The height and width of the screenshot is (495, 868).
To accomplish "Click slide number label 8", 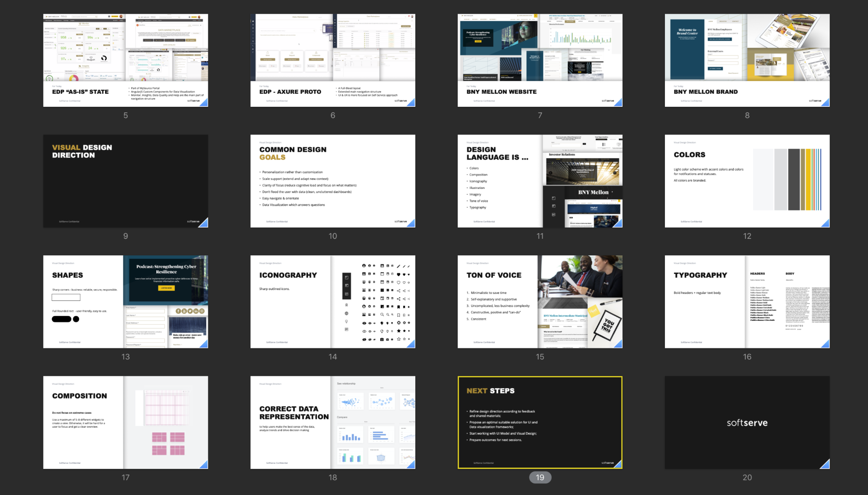I will click(747, 115).
